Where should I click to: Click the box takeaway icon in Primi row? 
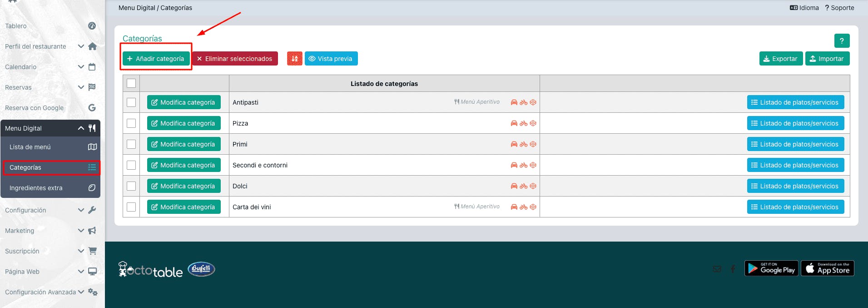[x=533, y=144]
